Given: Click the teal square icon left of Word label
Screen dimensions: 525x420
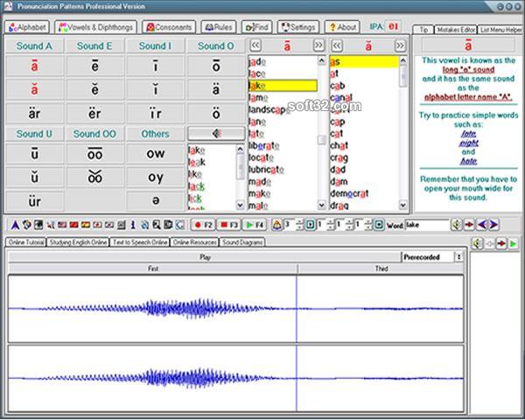Looking at the screenshot, I should [379, 225].
